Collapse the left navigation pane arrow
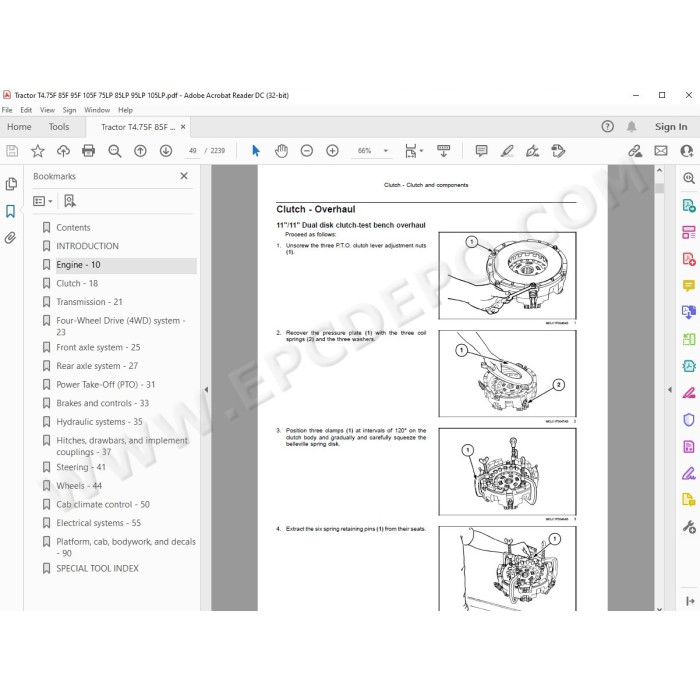Screen dimensions: 700x700 [x=206, y=390]
